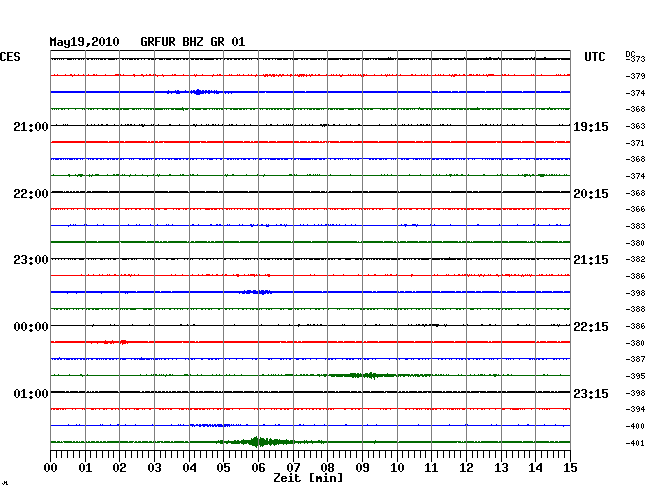Select the 00:00 local time label
650x494 pixels.
(31, 327)
